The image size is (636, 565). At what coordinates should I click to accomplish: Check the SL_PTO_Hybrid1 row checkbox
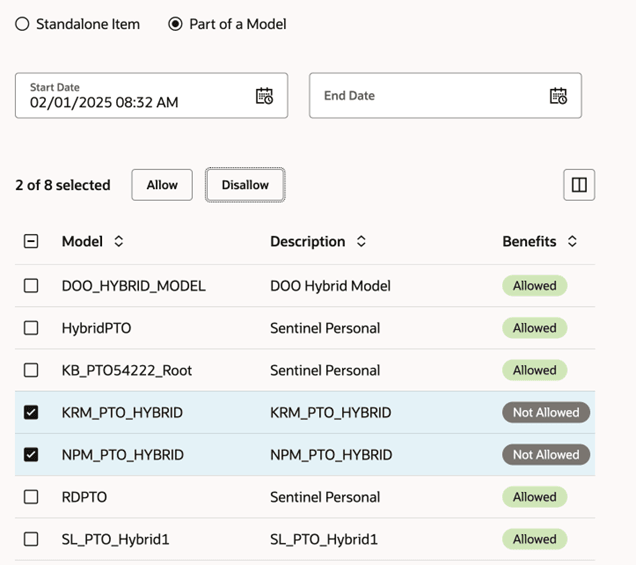(31, 539)
